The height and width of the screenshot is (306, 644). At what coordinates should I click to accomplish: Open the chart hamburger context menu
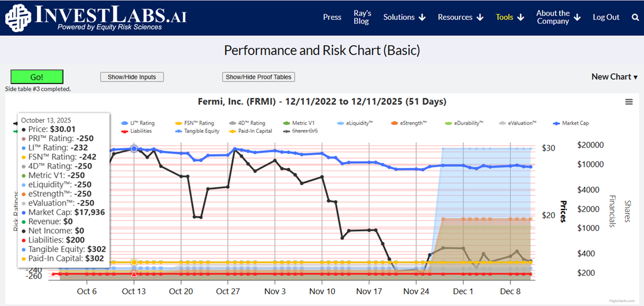(629, 102)
